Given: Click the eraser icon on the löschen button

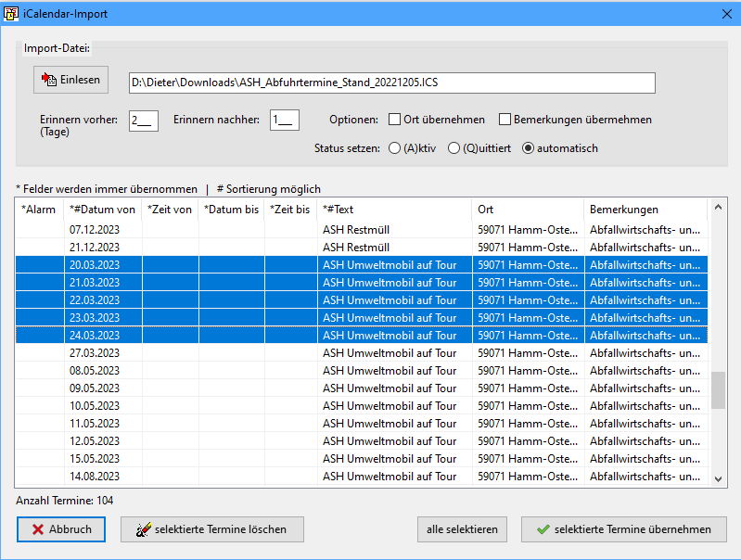Looking at the screenshot, I should click(144, 529).
